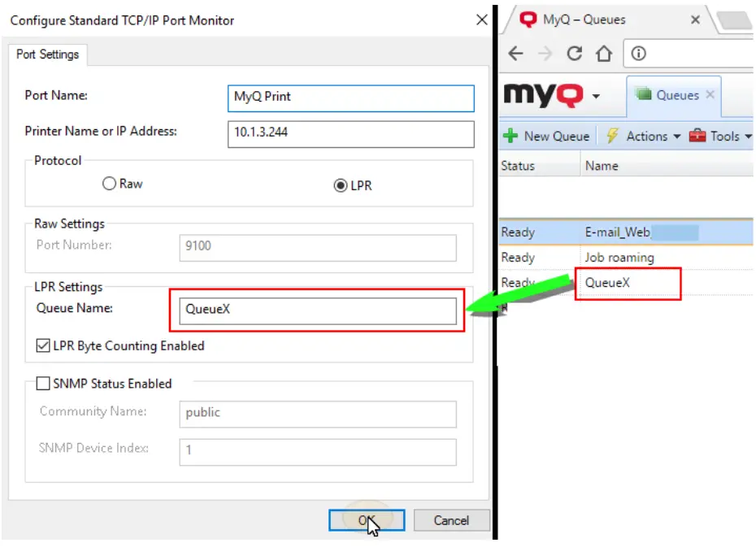Click the browser reload icon
Screen dimensions: 756x547
click(x=575, y=54)
